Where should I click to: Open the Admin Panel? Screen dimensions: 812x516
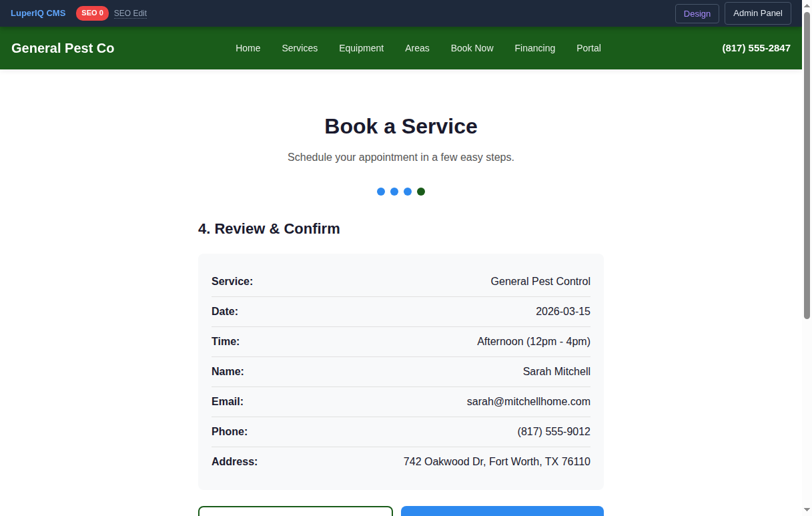(757, 13)
